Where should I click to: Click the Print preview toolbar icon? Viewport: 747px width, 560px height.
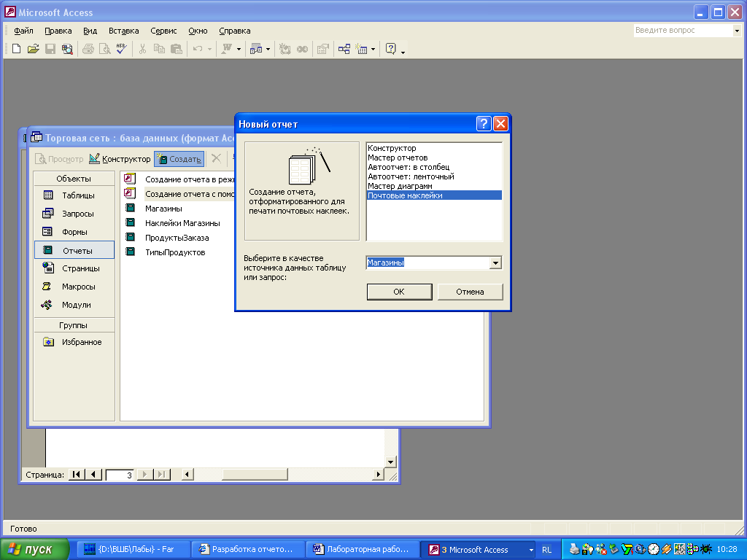pos(105,49)
